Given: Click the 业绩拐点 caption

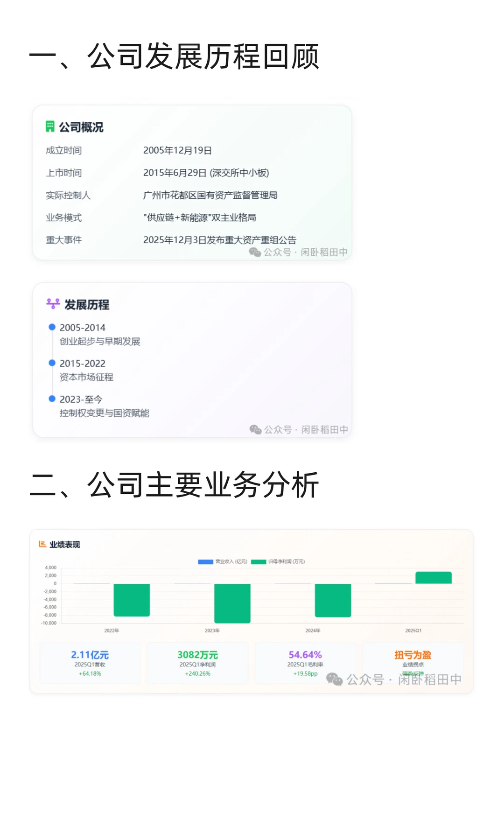Looking at the screenshot, I should click(x=413, y=665).
